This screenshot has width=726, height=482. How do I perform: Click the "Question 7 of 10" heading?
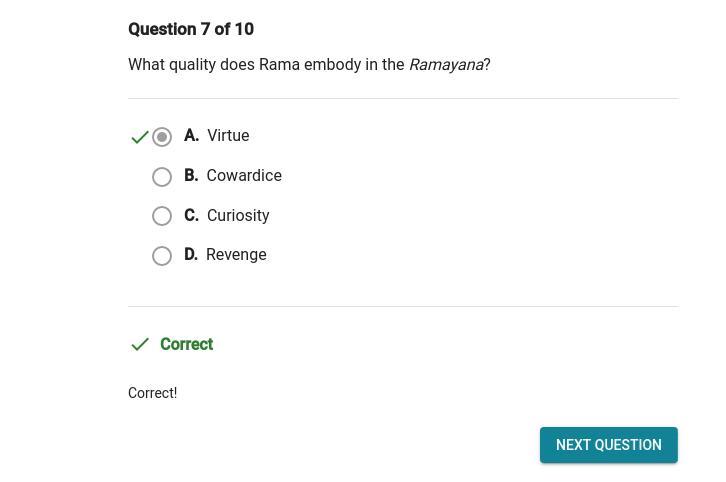pyautogui.click(x=191, y=30)
